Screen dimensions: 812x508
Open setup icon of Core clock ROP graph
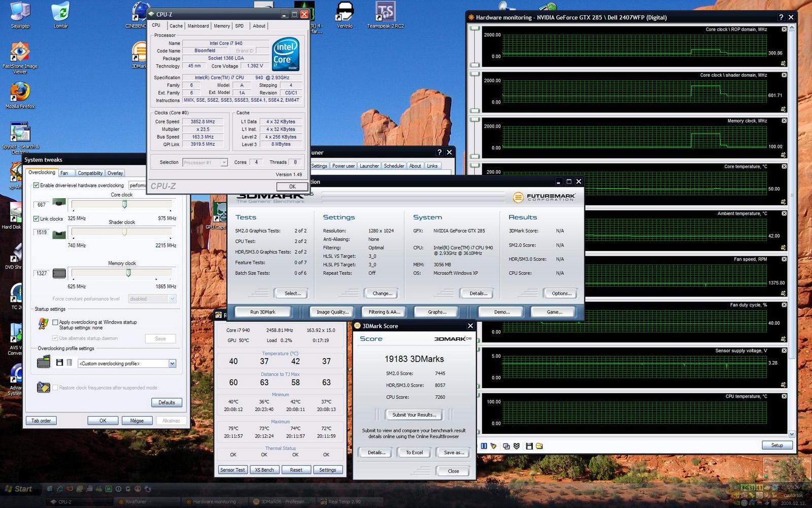point(784,63)
